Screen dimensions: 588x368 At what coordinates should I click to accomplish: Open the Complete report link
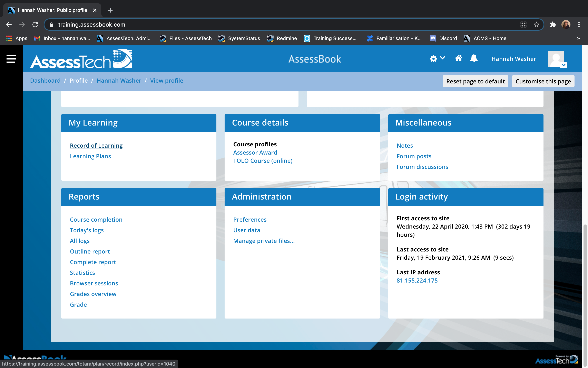[93, 262]
